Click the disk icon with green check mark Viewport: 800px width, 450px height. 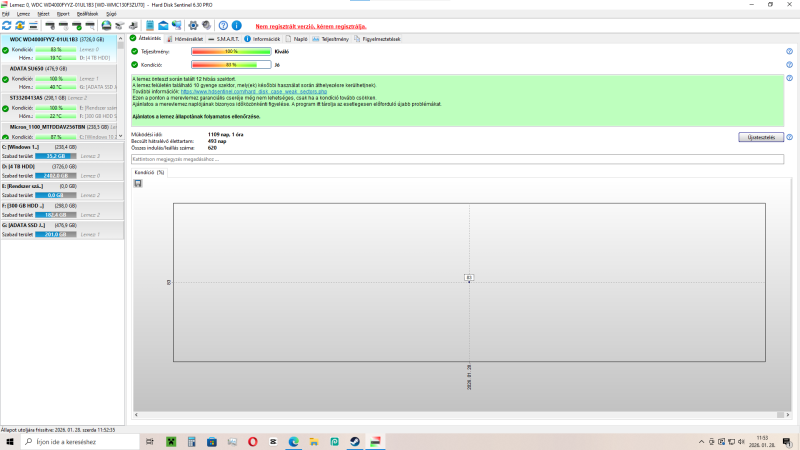(x=77, y=26)
